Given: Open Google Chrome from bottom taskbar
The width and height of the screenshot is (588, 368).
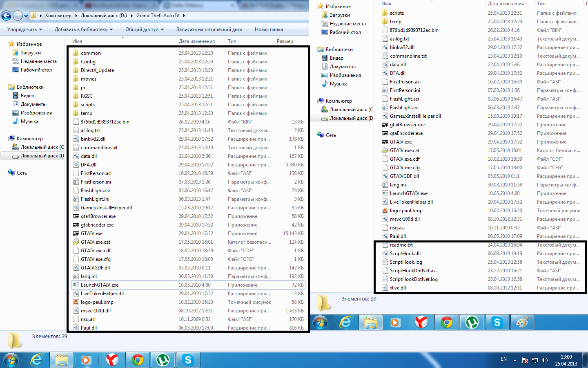Looking at the screenshot, I should click(138, 360).
